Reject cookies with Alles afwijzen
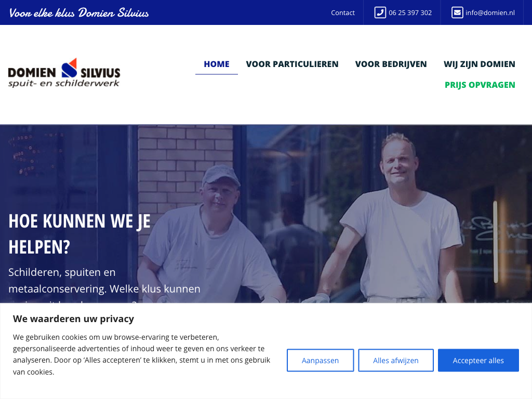Viewport: 532px width, 399px height. coord(395,361)
